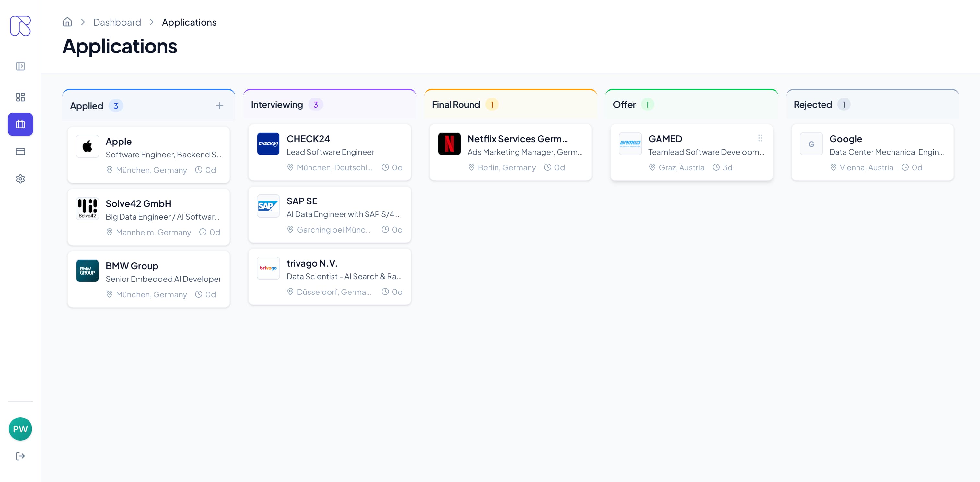Click the Netflix company logo
Image resolution: width=980 pixels, height=482 pixels.
coord(449,144)
